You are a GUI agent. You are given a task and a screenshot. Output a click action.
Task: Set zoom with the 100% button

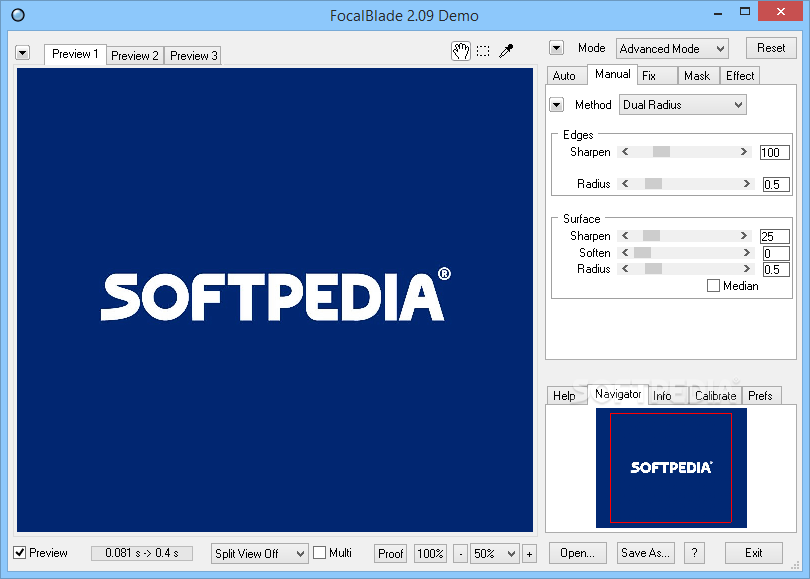pos(430,554)
